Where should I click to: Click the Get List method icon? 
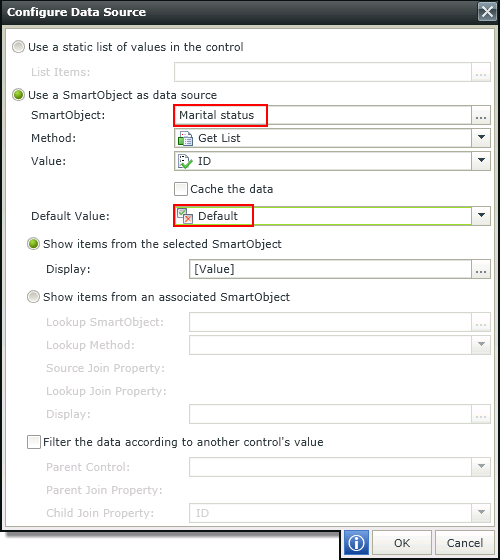(x=185, y=138)
